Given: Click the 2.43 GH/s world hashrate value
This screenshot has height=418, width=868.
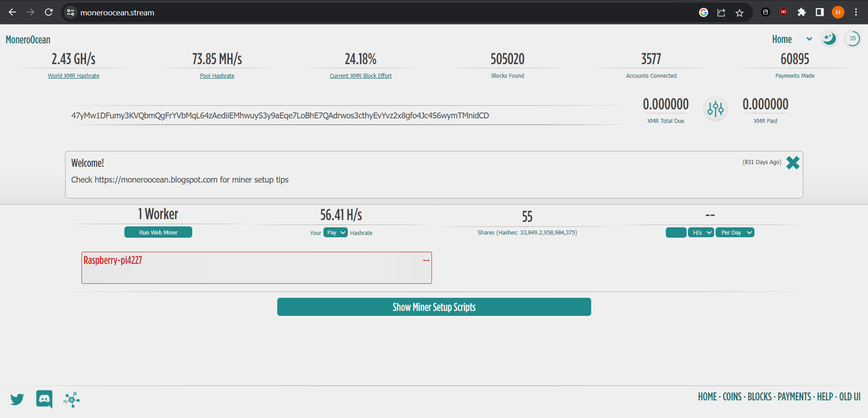Looking at the screenshot, I should 74,59.
